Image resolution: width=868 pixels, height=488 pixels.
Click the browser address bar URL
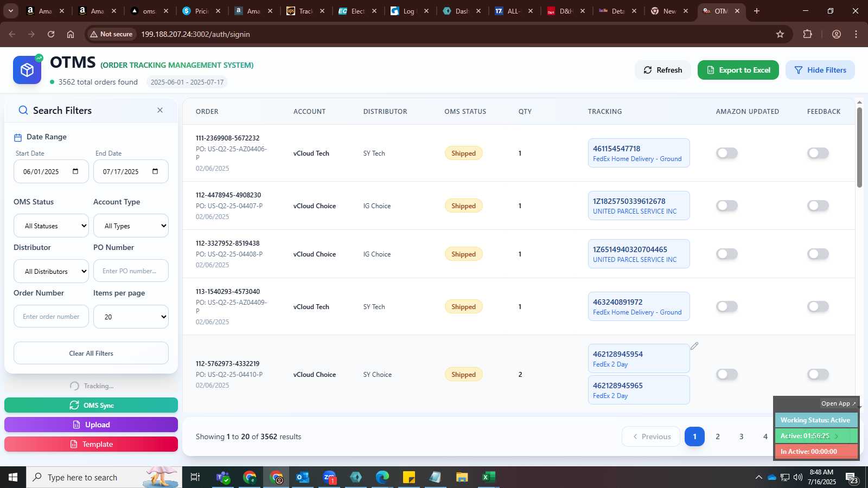click(195, 34)
